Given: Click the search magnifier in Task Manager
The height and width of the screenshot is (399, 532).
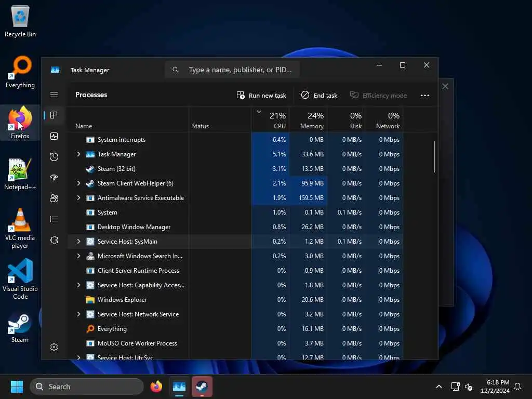Looking at the screenshot, I should (176, 70).
